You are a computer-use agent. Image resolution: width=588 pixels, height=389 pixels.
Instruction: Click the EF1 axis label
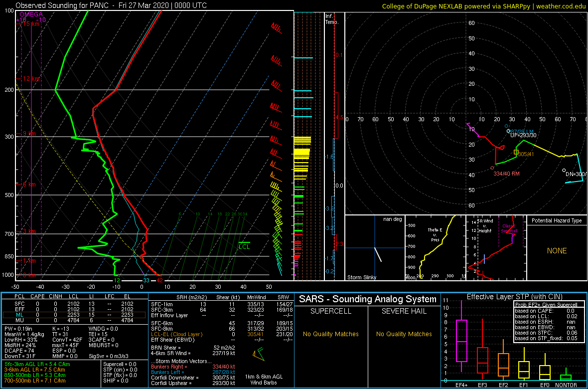(x=524, y=385)
